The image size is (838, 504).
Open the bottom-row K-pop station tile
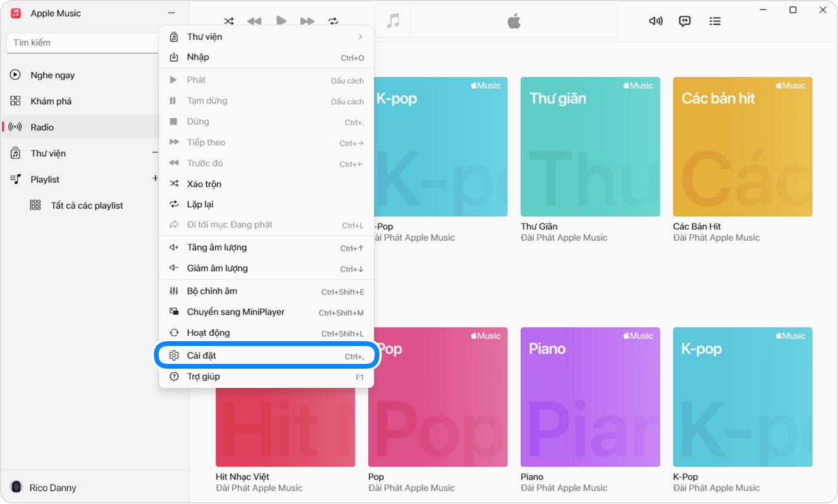[x=743, y=397]
